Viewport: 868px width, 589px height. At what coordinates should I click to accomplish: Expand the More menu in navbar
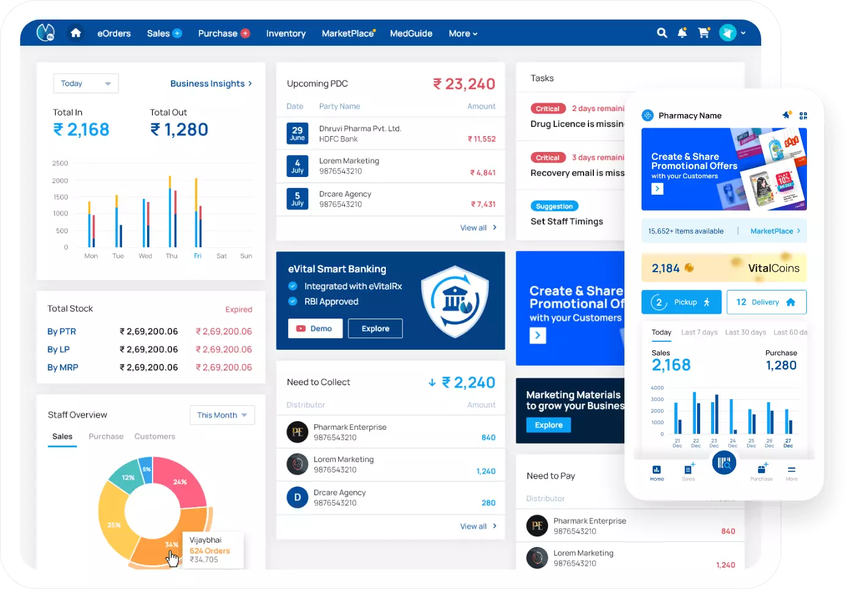pos(463,34)
